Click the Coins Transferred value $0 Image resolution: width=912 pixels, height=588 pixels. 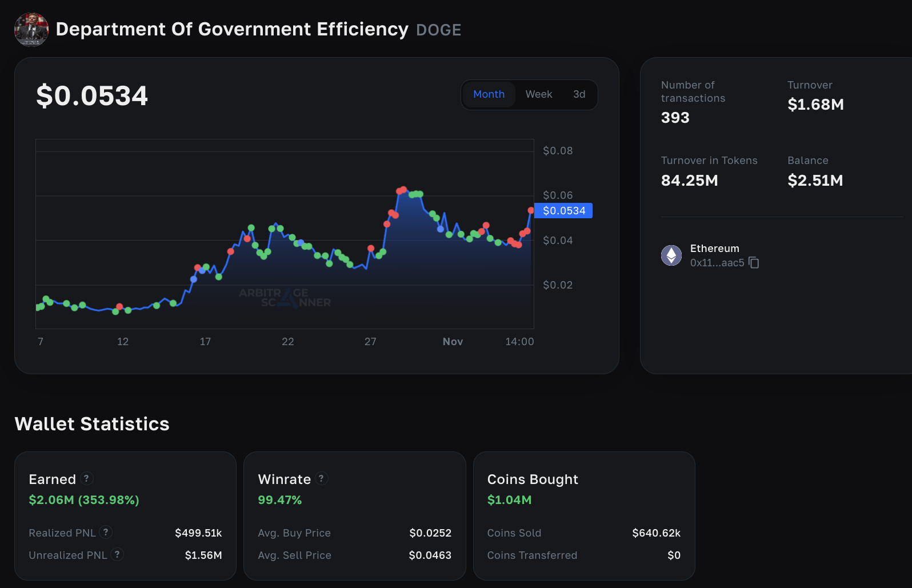674,555
